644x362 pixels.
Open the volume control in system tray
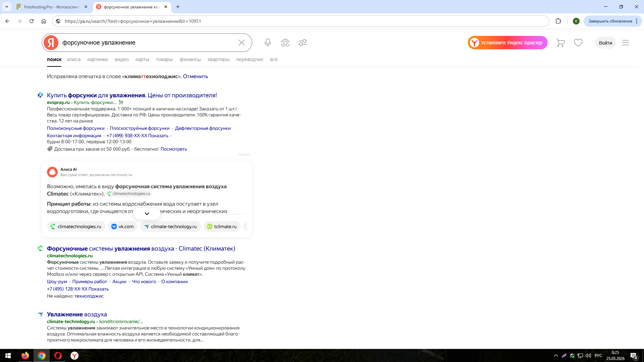coord(588,356)
